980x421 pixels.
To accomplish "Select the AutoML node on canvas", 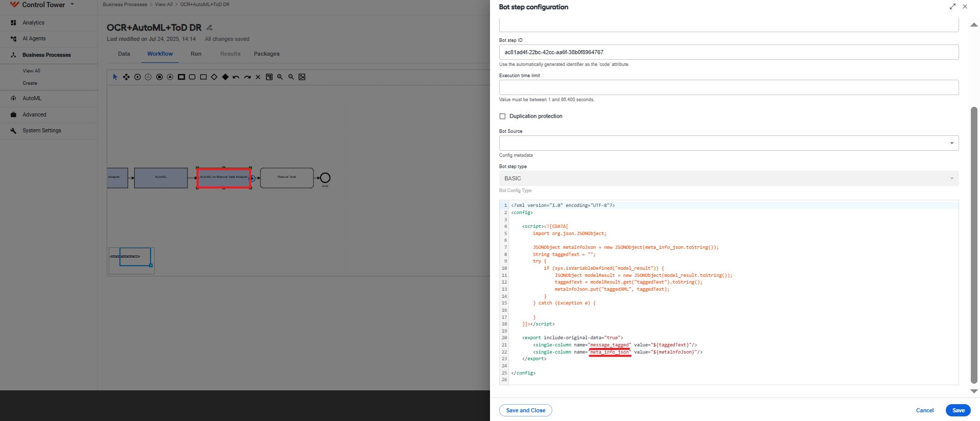I will 161,178.
